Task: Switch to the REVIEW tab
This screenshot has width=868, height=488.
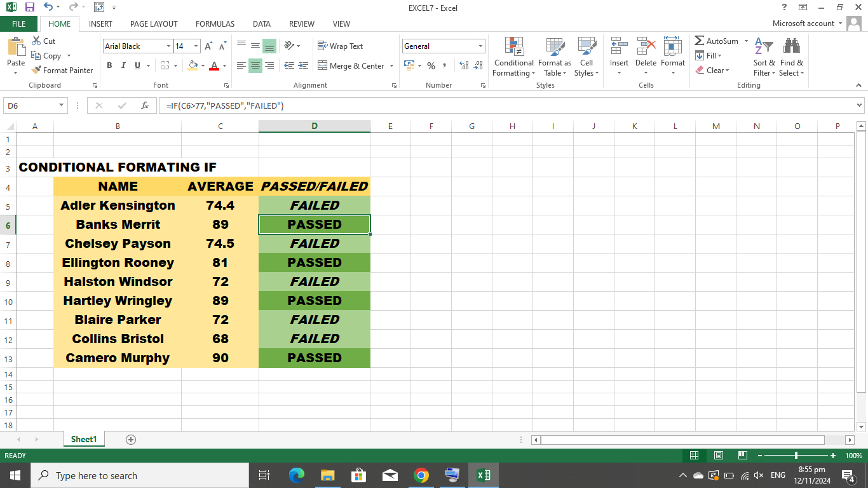Action: coord(302,24)
